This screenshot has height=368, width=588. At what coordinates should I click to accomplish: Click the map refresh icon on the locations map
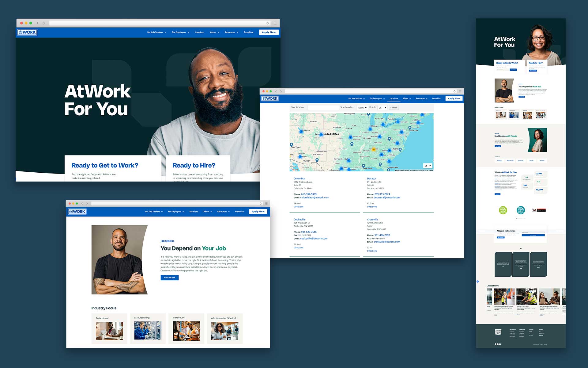click(x=426, y=166)
